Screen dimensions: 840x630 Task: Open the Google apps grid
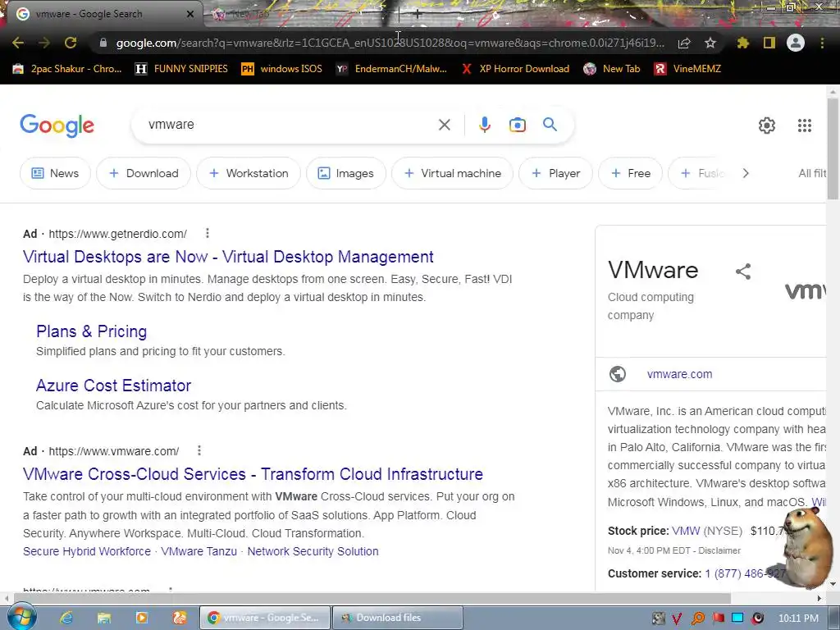pyautogui.click(x=804, y=126)
